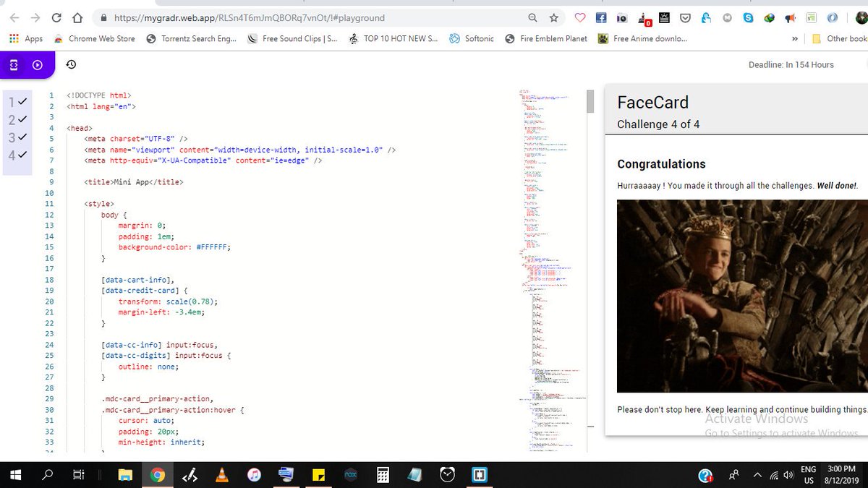Screen dimensions: 868x488
Task: Select challenge step 1 in the sidebar
Action: (18, 102)
